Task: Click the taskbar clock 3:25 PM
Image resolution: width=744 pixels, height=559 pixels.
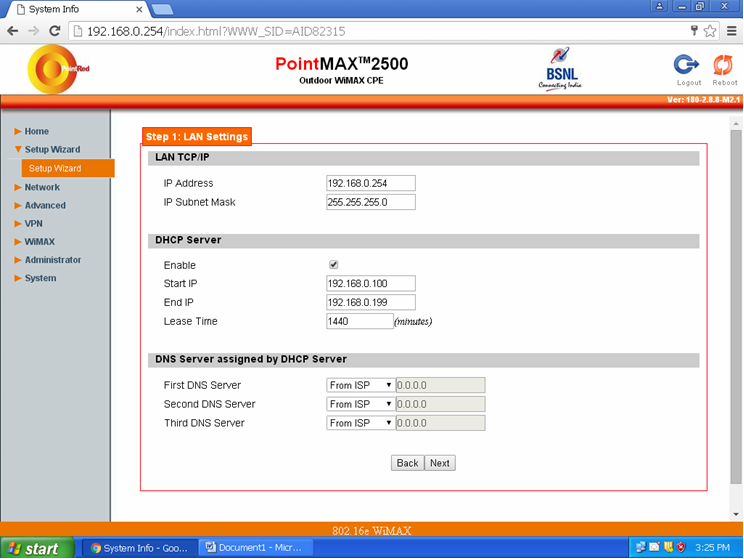Action: coord(712,548)
